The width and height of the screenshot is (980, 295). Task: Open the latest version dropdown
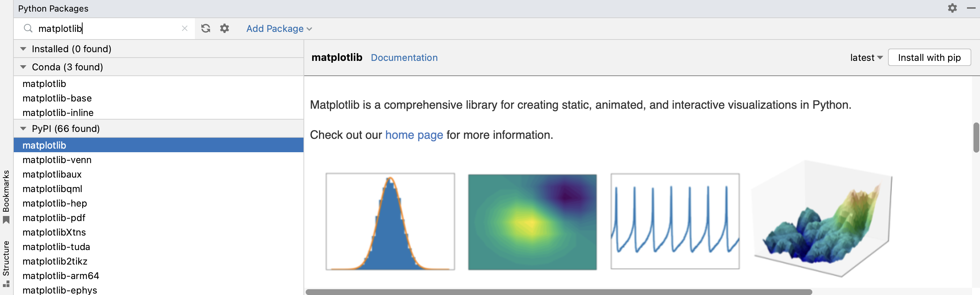point(866,58)
